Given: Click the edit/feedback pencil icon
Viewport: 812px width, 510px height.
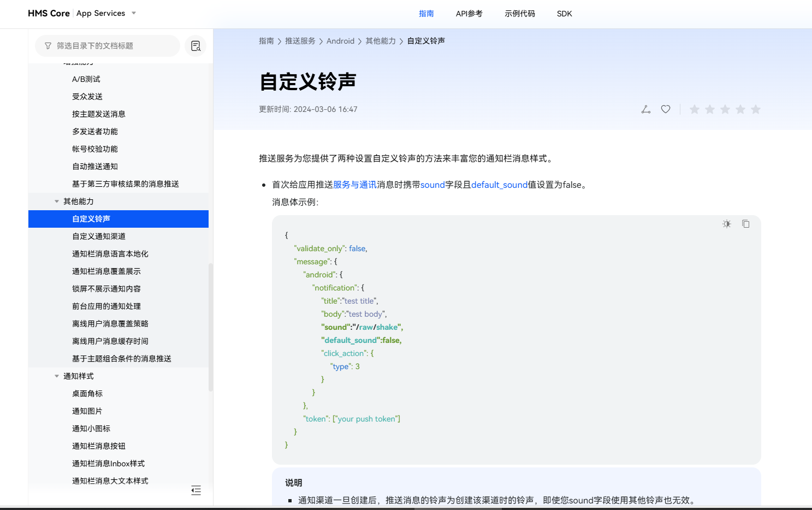Looking at the screenshot, I should (646, 109).
